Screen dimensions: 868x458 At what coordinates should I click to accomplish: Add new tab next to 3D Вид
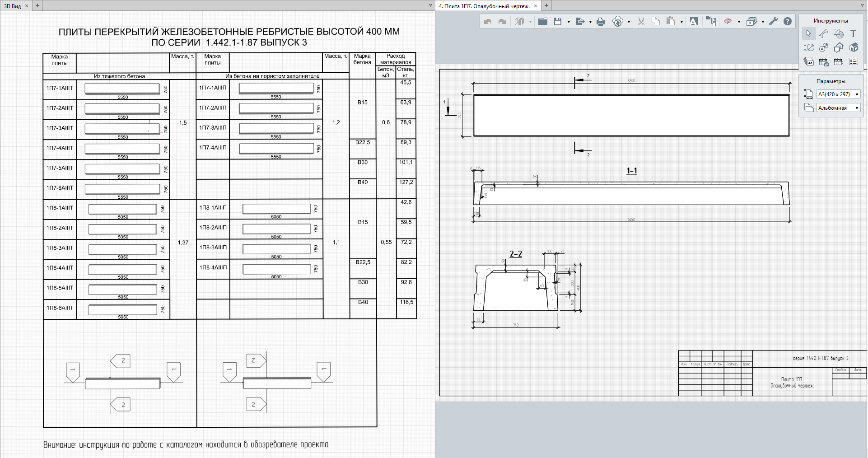tap(37, 6)
